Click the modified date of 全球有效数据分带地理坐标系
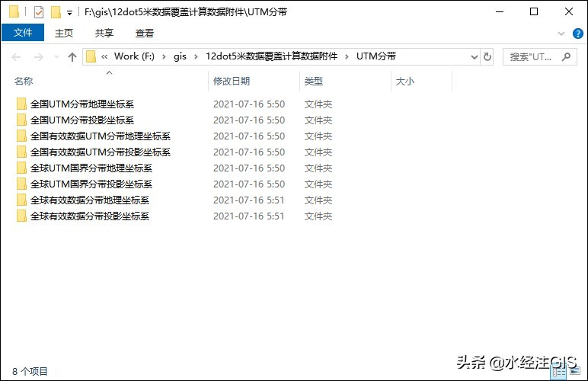 (249, 200)
